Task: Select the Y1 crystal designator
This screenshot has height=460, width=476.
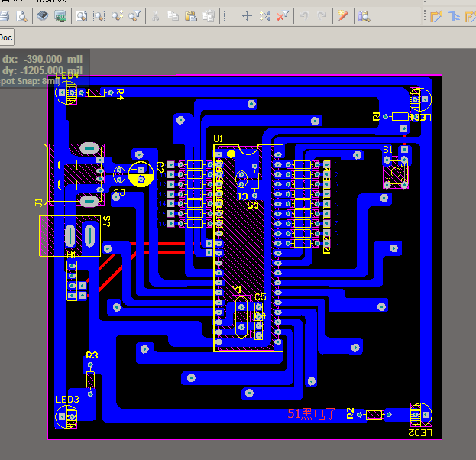Action: coord(237,290)
